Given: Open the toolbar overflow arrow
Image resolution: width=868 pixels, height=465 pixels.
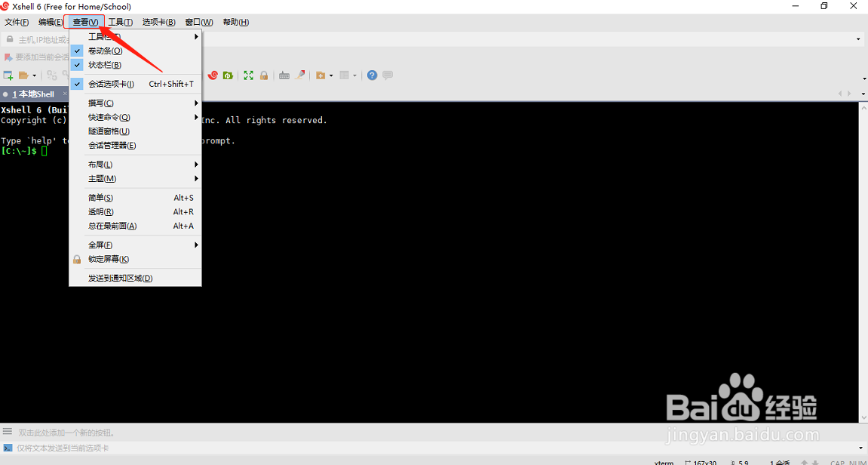Looking at the screenshot, I should pyautogui.click(x=864, y=79).
